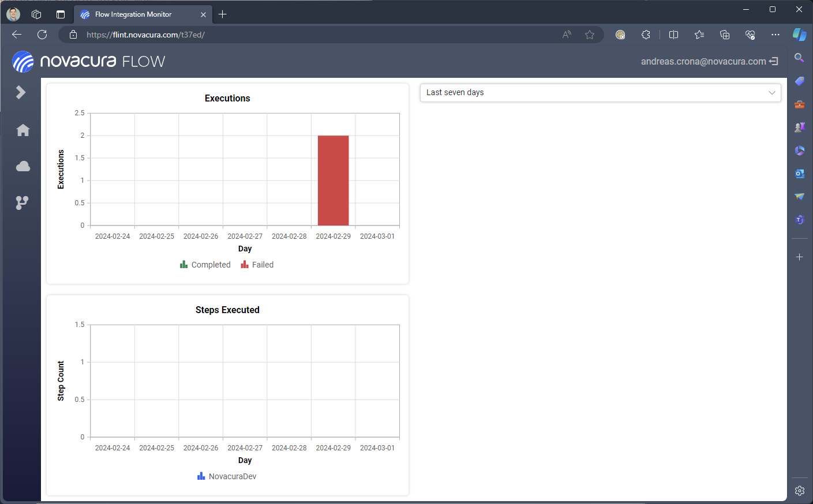Add this page to favorites
The height and width of the screenshot is (504, 813).
pos(589,35)
